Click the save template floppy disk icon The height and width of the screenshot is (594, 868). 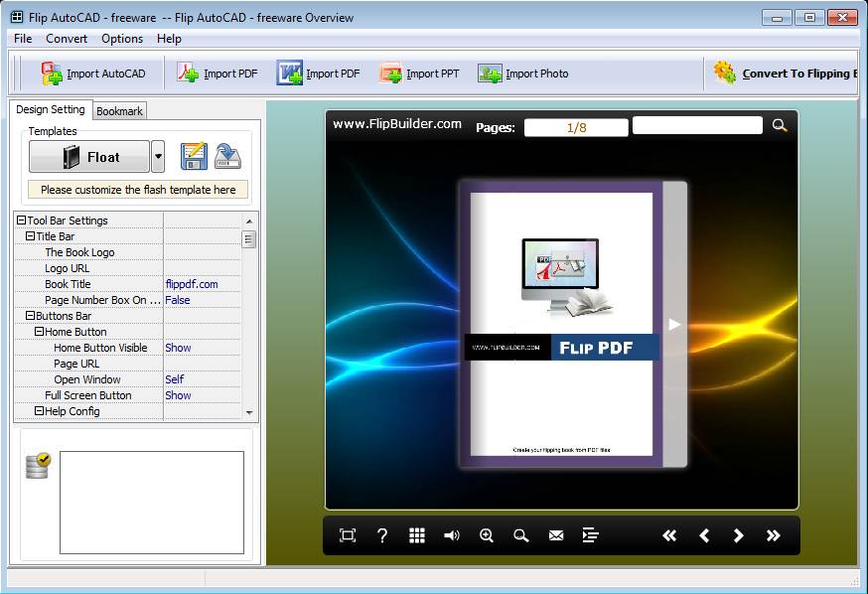pos(194,157)
